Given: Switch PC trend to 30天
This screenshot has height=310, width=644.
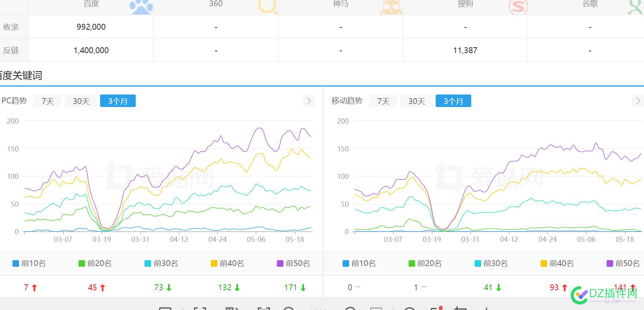Looking at the screenshot, I should click(81, 101).
